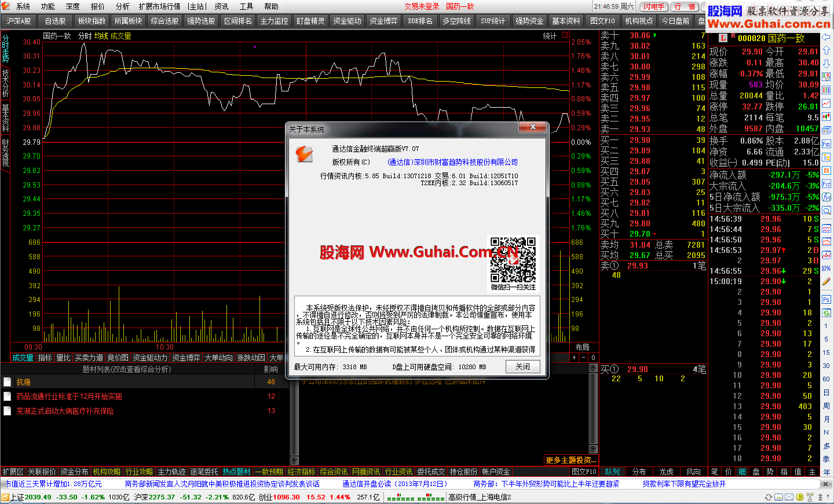The width and height of the screenshot is (834, 504).
Task: Select the 细 detail tab
Action: (x=742, y=472)
